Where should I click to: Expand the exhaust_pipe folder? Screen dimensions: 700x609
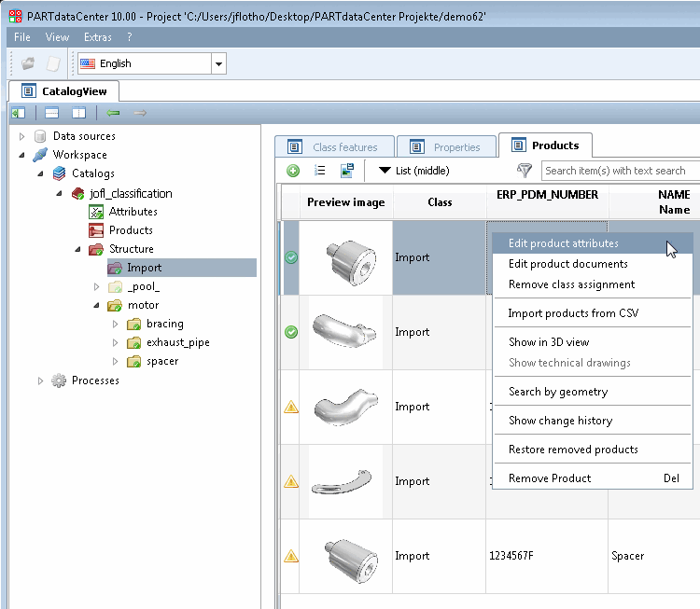(115, 342)
